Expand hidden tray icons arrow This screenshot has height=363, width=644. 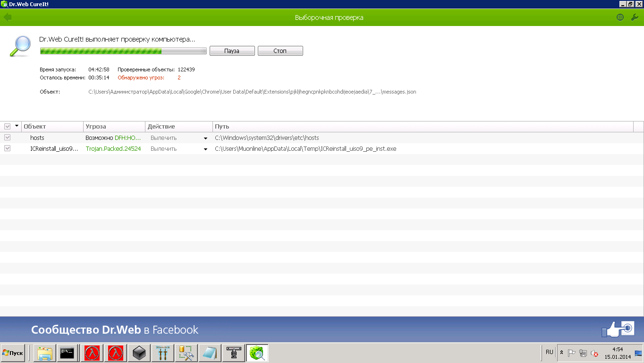point(561,353)
